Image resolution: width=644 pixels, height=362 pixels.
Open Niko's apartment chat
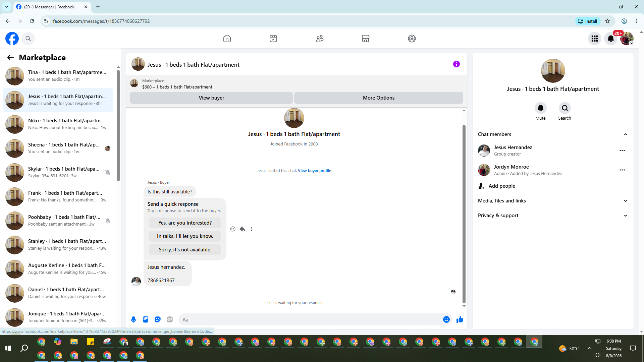point(58,124)
